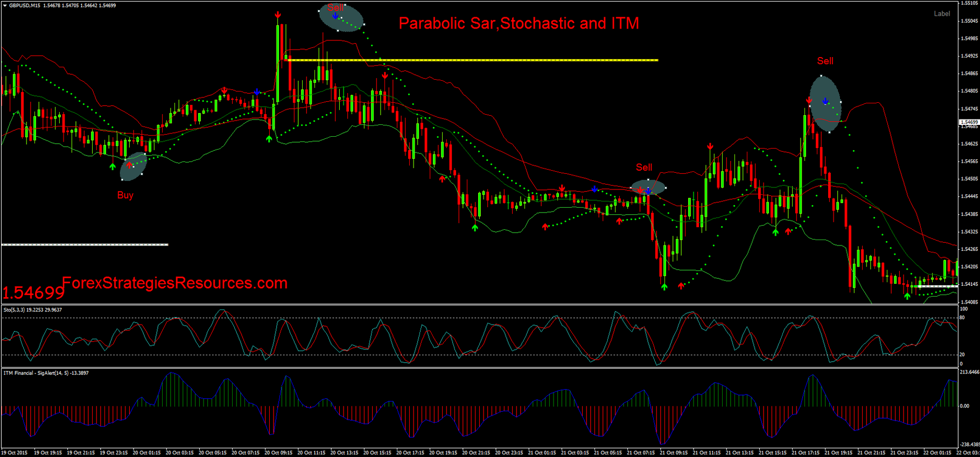Click the 'Buy' text label below ellipse
This screenshot has height=457, width=980.
[x=125, y=195]
